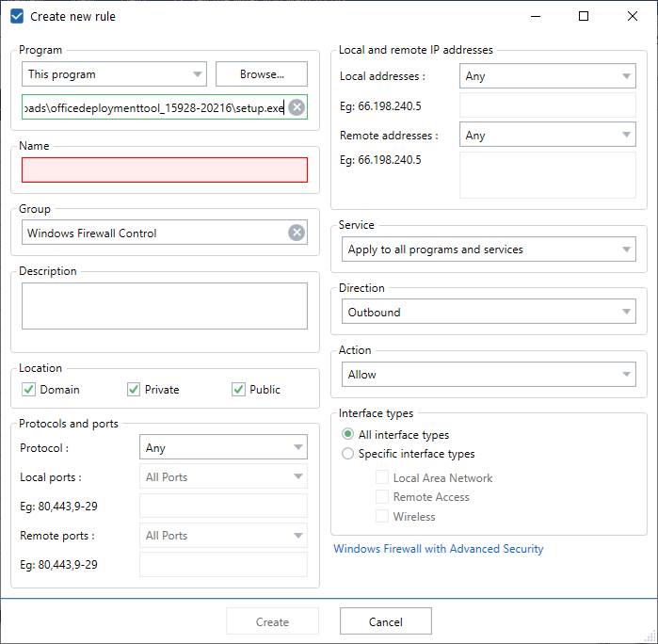Disable the Public location checkbox
Screen dimensions: 658x644
point(238,390)
